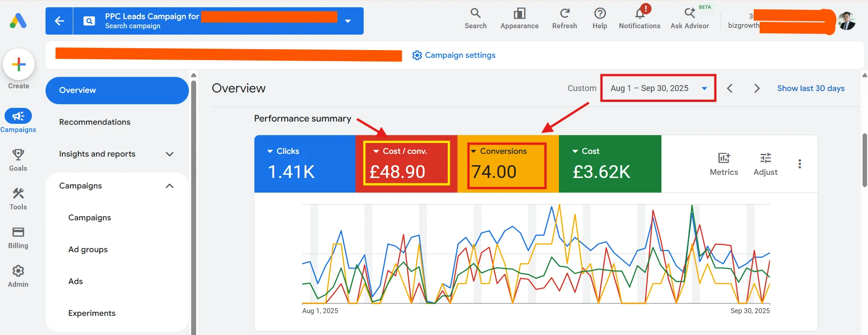
Task: Click the Search magnifier icon in top bar
Action: click(x=475, y=13)
